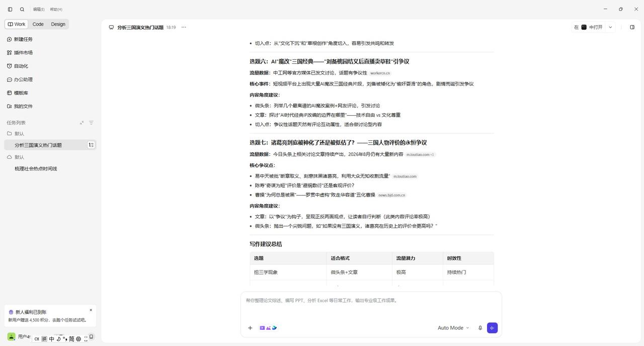
Task: Click the IME punctuation mode icon
Action: 64,339
